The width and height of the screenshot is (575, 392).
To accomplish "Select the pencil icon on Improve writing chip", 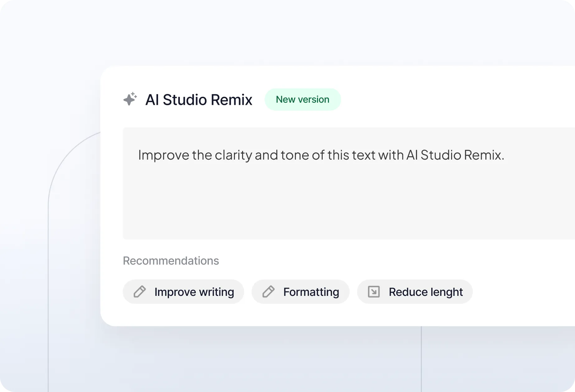I will click(141, 292).
